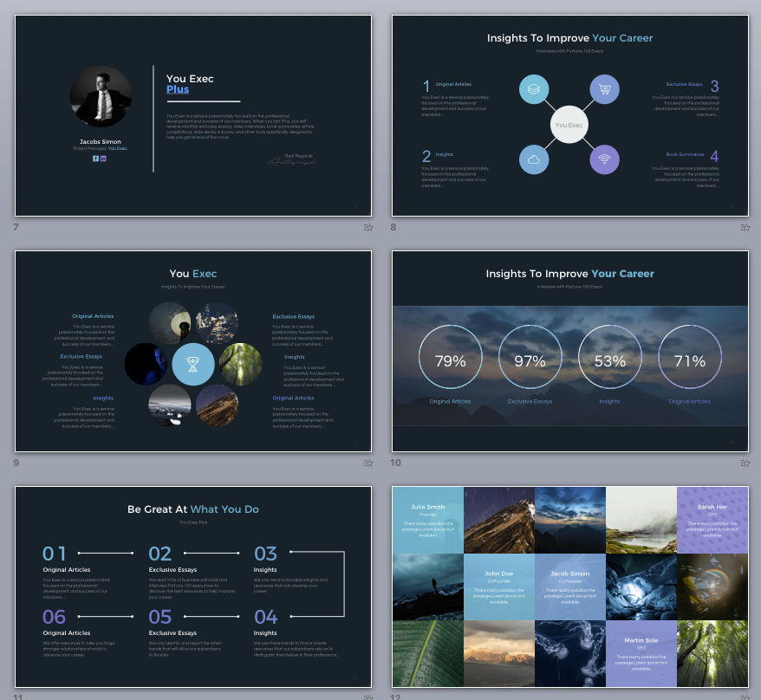Click the blue face circle photo on slide 9
This screenshot has height=700, width=761.
146,364
